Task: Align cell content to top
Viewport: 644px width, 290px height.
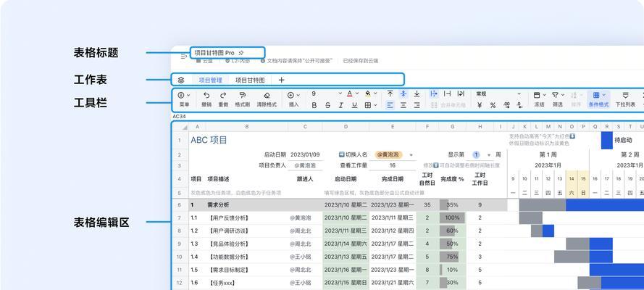Action: (x=390, y=94)
